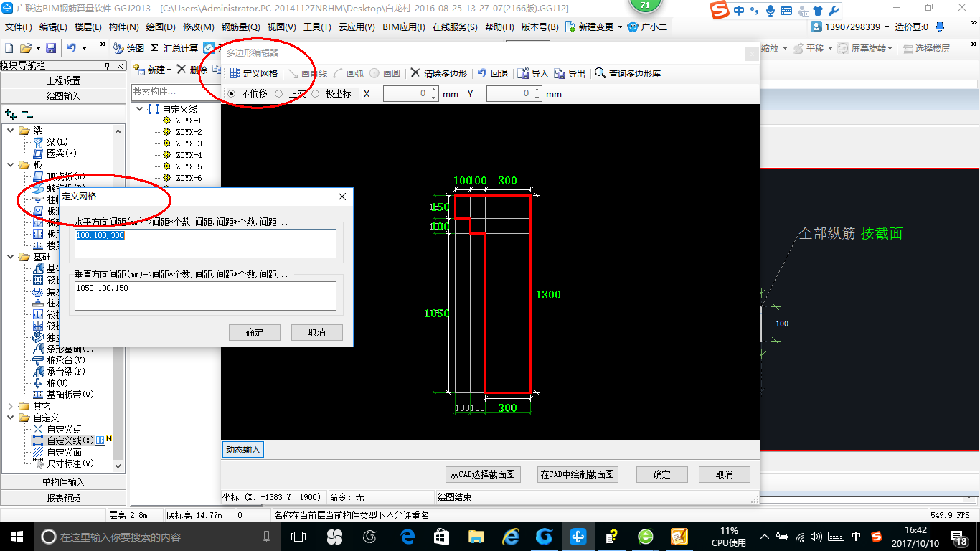
Task: Click 清除多边形 clear polygon tool
Action: tap(438, 73)
